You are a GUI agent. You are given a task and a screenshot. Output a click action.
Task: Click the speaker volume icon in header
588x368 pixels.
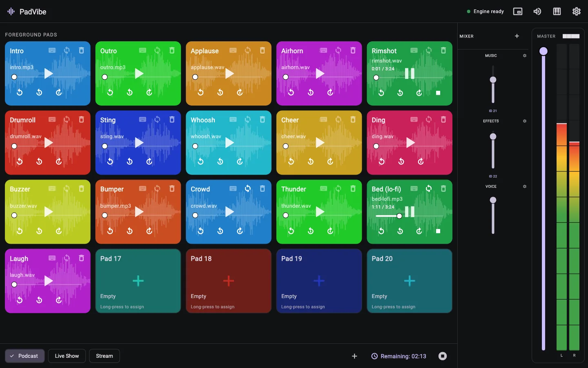tap(537, 11)
